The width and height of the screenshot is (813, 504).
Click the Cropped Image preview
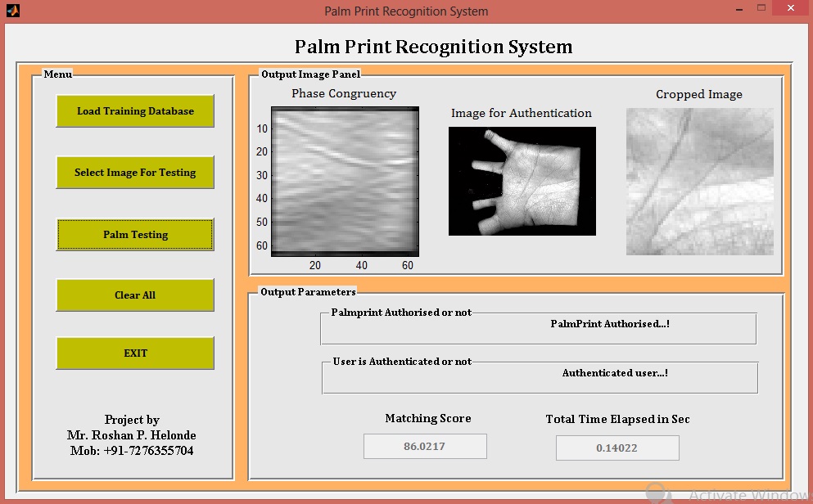(x=698, y=182)
